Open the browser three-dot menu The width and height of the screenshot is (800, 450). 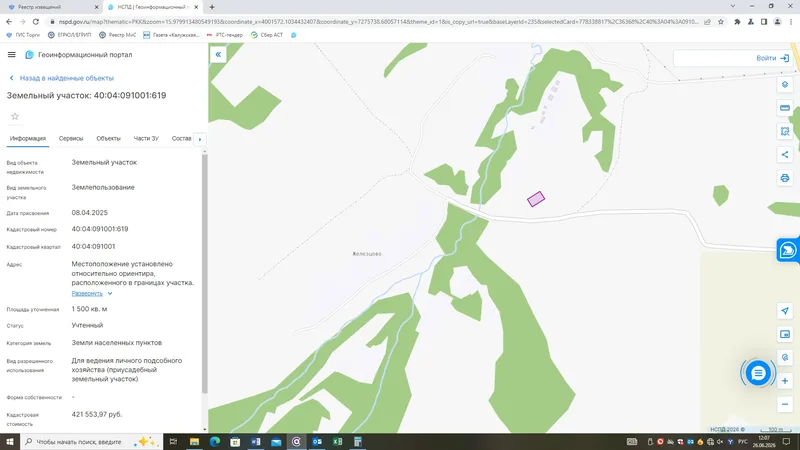click(x=791, y=22)
